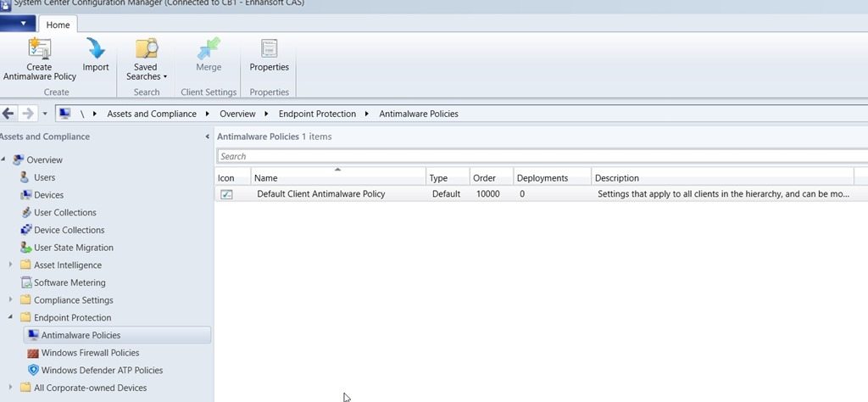Click the forward navigation arrow

coord(27,114)
